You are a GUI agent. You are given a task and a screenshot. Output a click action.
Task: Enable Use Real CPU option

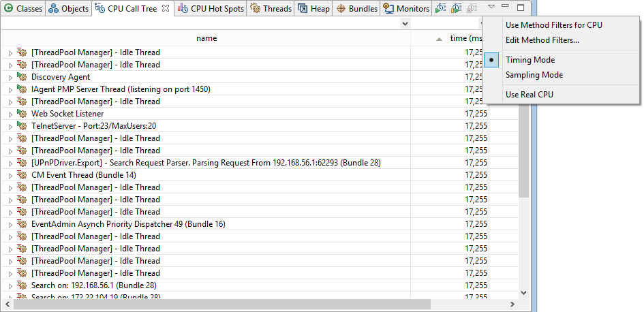pyautogui.click(x=529, y=94)
